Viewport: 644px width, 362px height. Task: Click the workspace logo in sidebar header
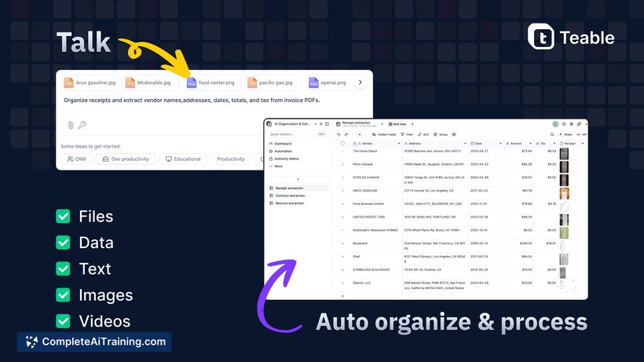click(x=269, y=124)
